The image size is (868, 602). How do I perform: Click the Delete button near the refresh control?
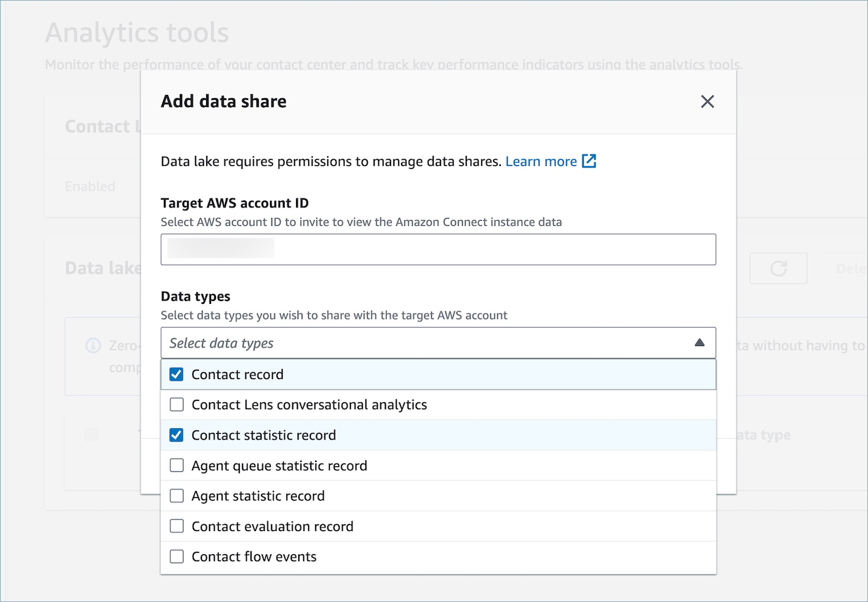pos(847,268)
